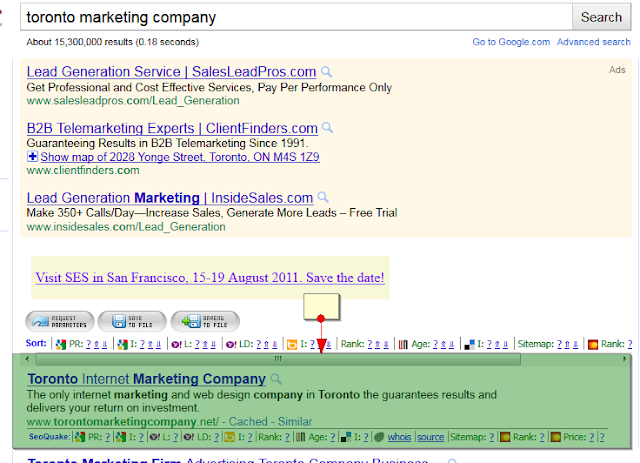Open B2B Telemarketing Experts ClientFinders.com ad

click(x=172, y=128)
